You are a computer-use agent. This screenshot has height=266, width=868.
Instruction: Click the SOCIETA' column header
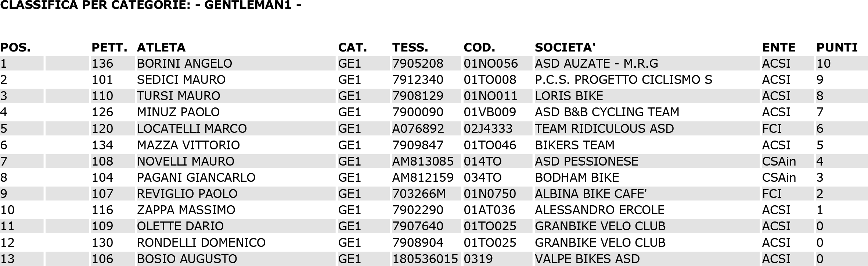click(565, 47)
